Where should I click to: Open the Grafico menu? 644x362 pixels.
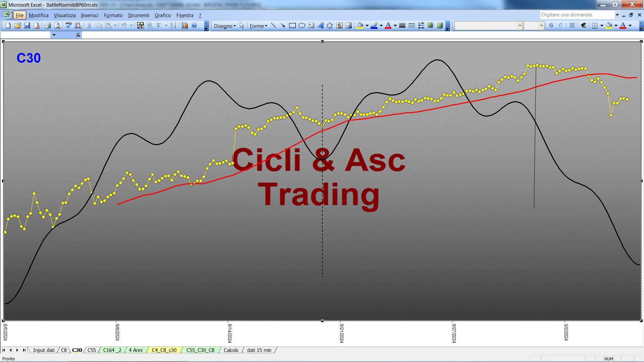[x=163, y=15]
